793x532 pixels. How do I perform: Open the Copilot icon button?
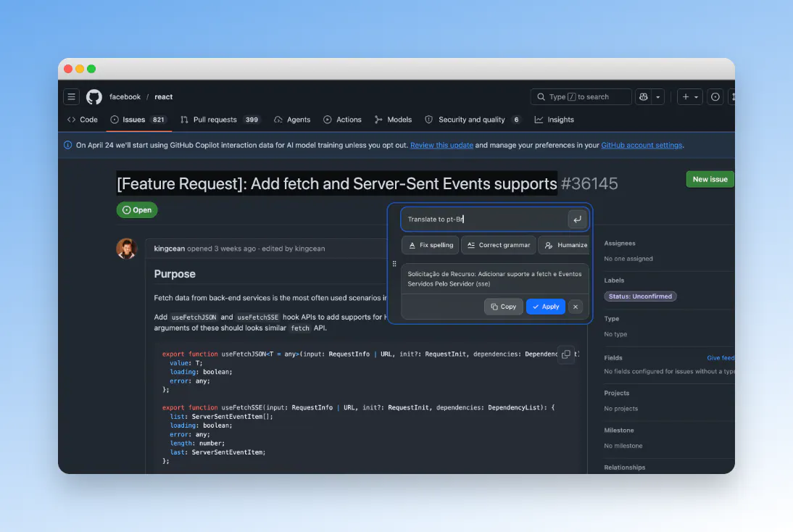coord(643,96)
